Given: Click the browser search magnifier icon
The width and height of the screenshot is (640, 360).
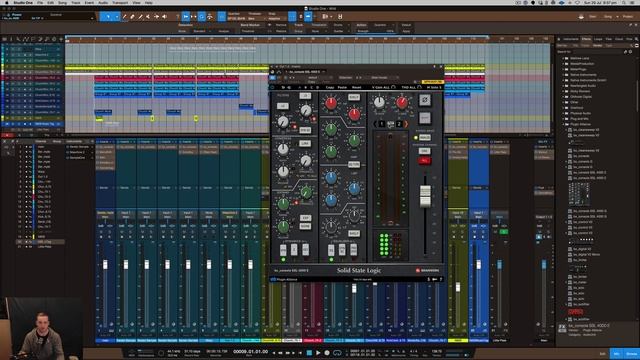Looking at the screenshot, I should point(636,39).
